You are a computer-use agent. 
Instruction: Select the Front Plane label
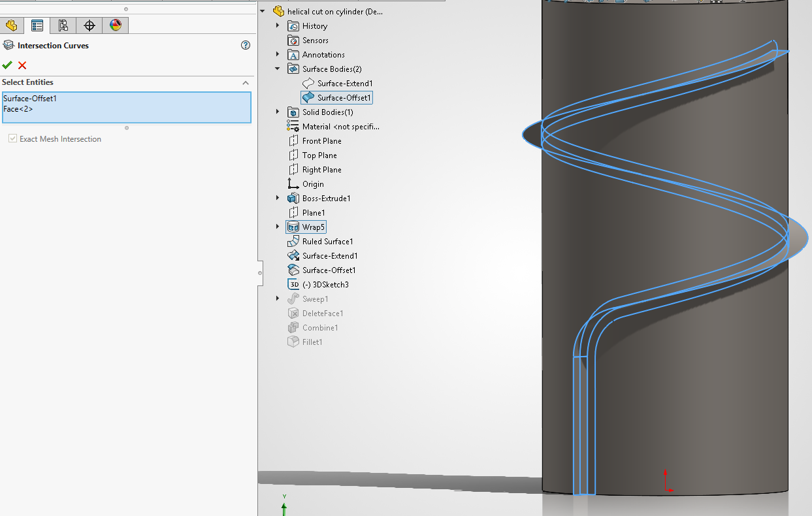(322, 141)
